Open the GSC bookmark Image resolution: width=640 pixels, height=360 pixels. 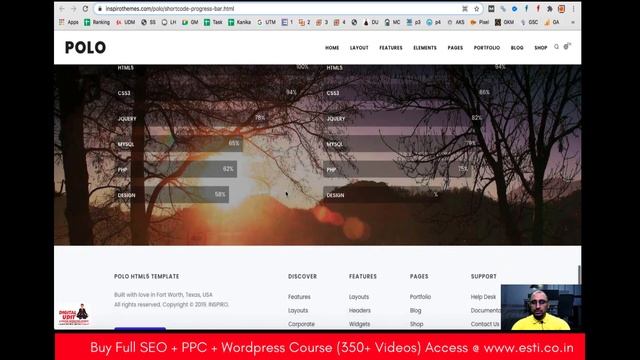pos(530,22)
